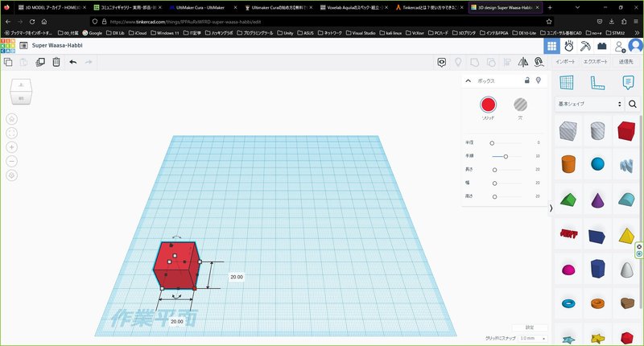This screenshot has width=644, height=346.
Task: Zoom out with the minus icon
Action: tap(12, 161)
